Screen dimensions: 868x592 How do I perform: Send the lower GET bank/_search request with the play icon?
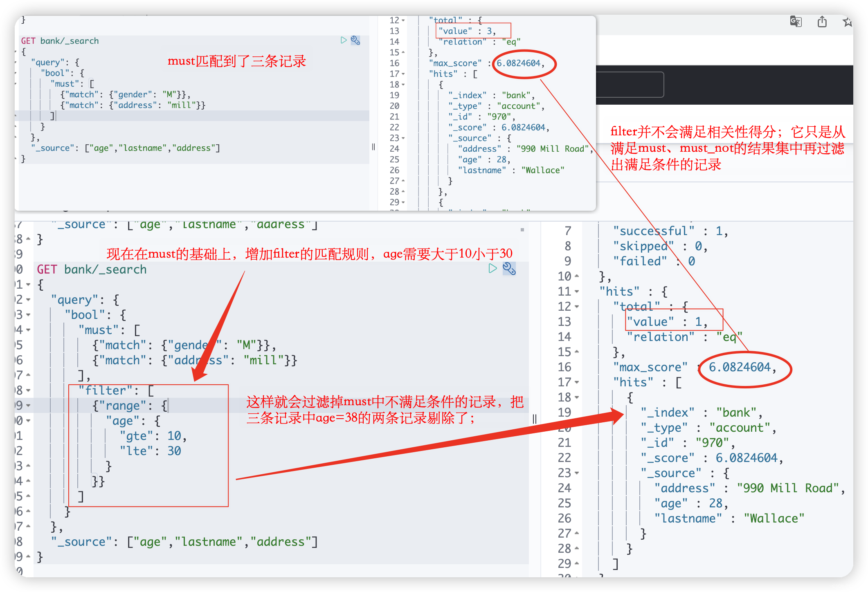492,269
